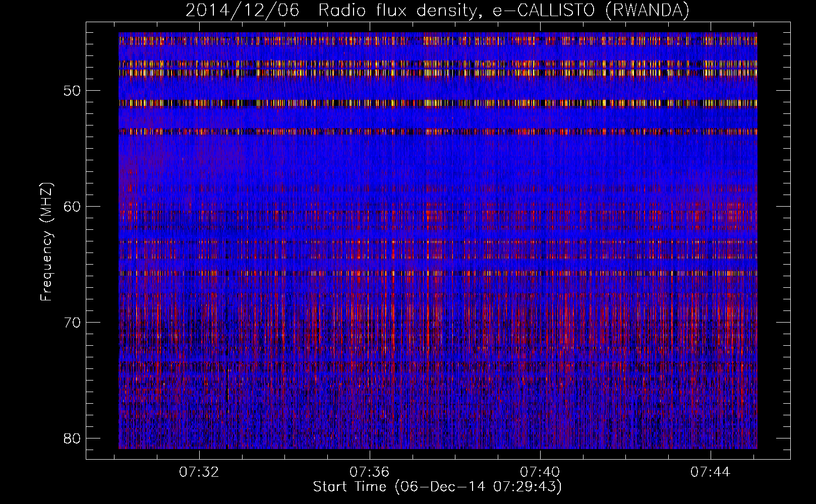Viewport: 816px width, 504px height.
Task: Click the 07:44 time tick label
Action: click(x=711, y=472)
